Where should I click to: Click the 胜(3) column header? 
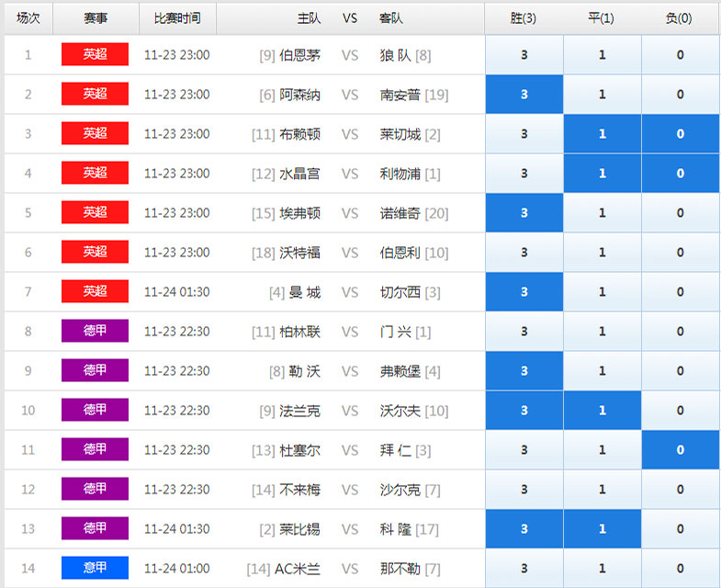pyautogui.click(x=524, y=18)
